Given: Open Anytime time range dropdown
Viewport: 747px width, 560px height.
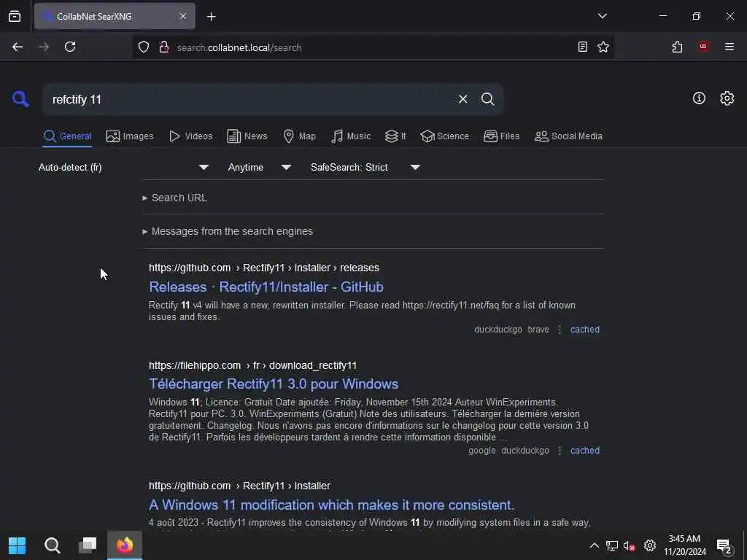Looking at the screenshot, I should click(x=259, y=167).
